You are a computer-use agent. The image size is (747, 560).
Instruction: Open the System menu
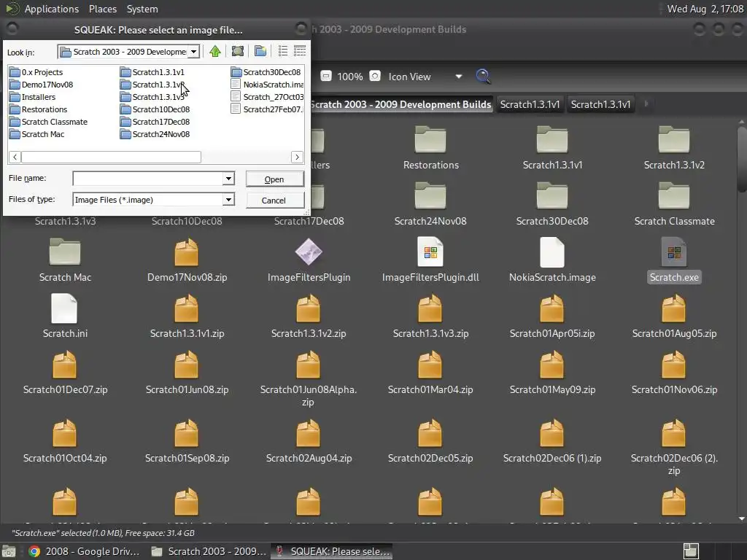coord(142,9)
